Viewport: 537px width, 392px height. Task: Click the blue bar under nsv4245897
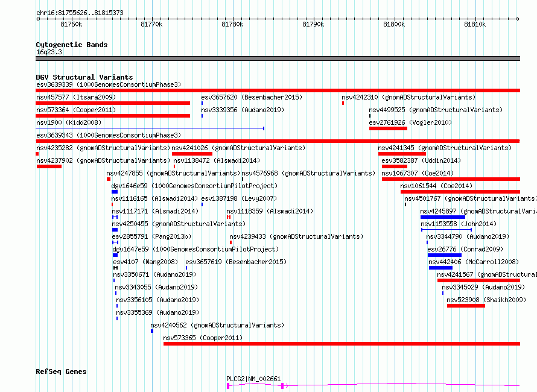[443, 217]
